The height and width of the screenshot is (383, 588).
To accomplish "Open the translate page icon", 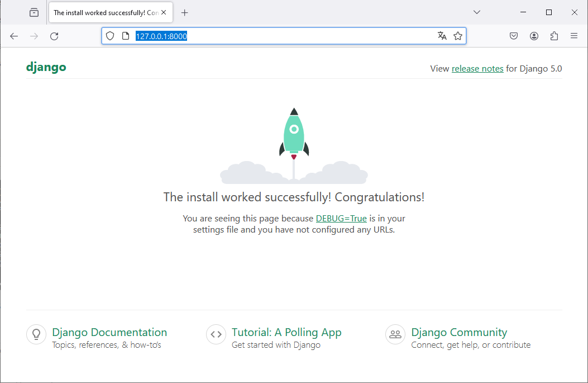I will click(442, 36).
